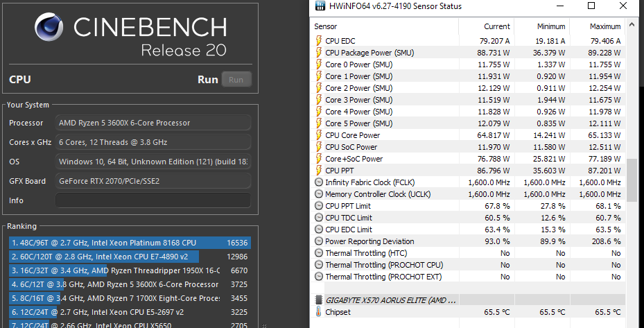Click the clock icon beside Memory Controller Clock
644x328 pixels.
point(319,194)
